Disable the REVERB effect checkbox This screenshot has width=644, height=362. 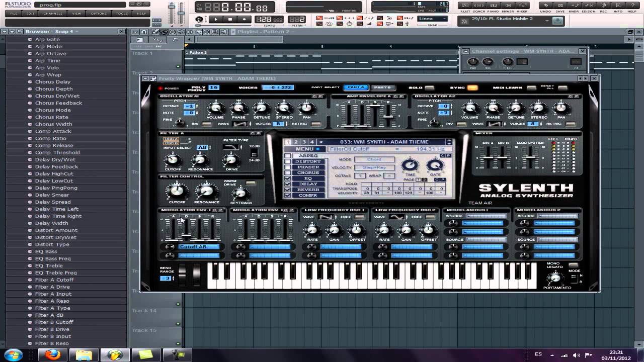tap(288, 190)
